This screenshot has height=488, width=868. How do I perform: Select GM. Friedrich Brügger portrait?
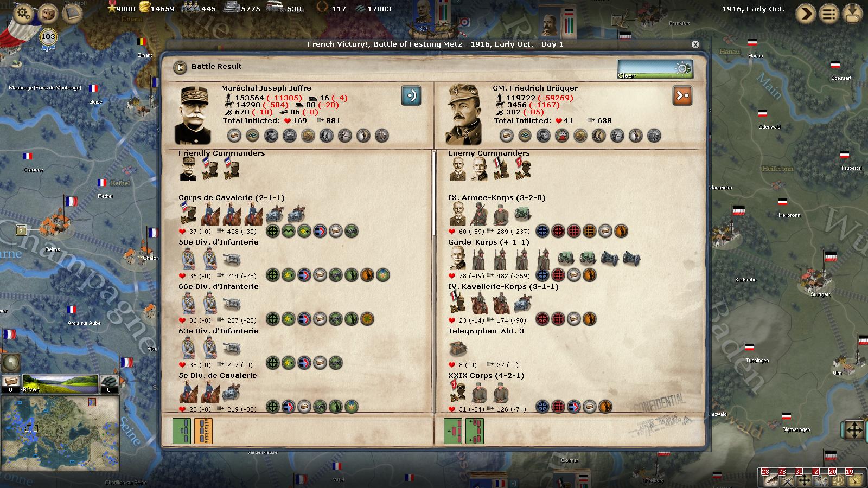click(x=464, y=115)
